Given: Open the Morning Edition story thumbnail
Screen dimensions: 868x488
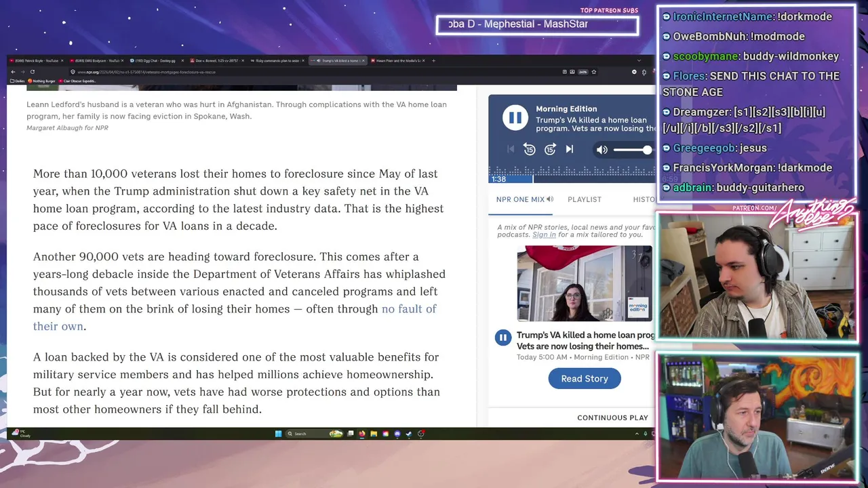Looking at the screenshot, I should 585,283.
